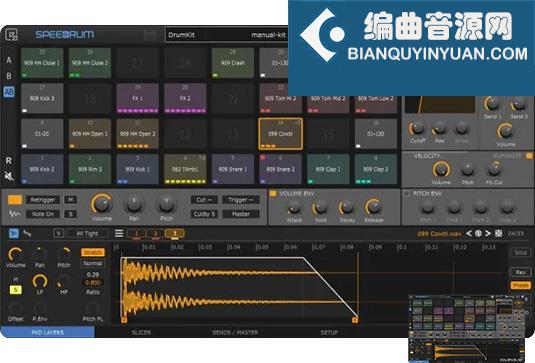Toggle the HUMANIZE checkbox
This screenshot has height=363, width=535.
[529, 156]
